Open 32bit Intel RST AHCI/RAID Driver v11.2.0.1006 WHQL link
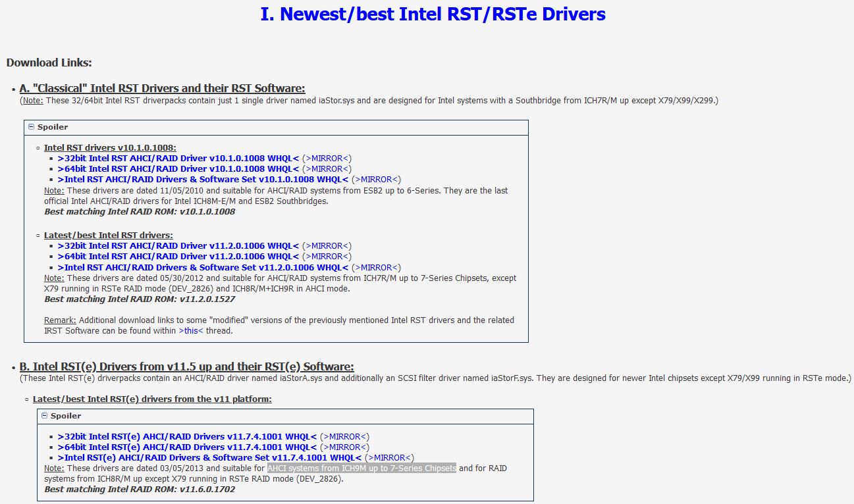The image size is (854, 504). tap(178, 246)
